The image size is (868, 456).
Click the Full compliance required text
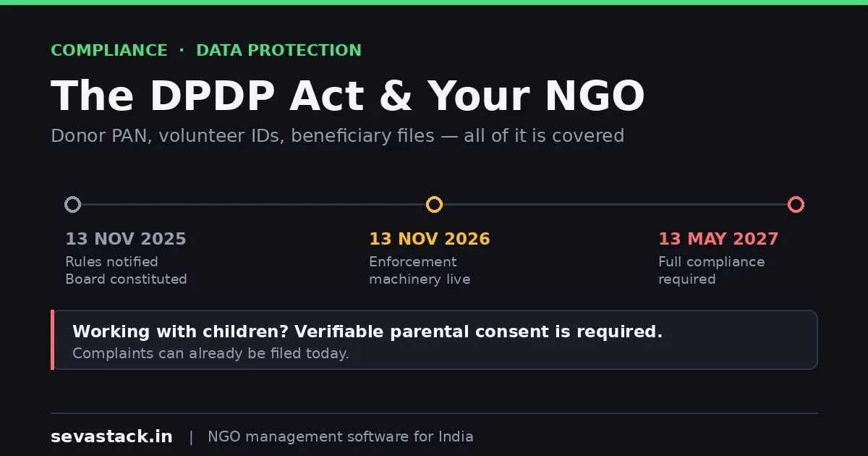point(711,270)
